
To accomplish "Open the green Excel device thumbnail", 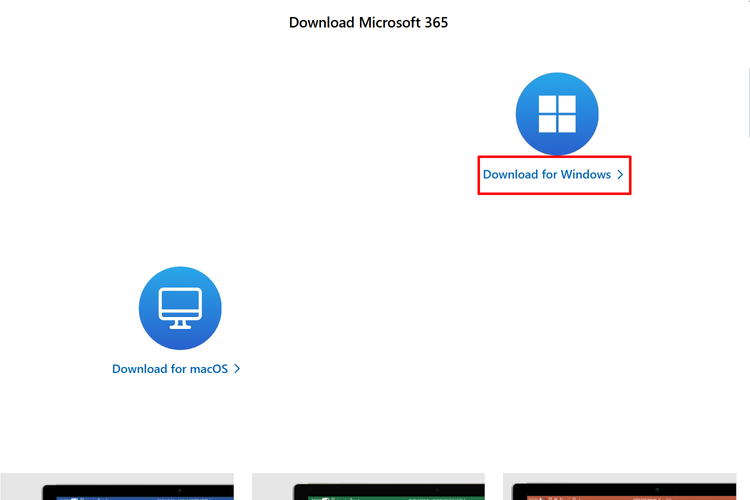I will (368, 487).
